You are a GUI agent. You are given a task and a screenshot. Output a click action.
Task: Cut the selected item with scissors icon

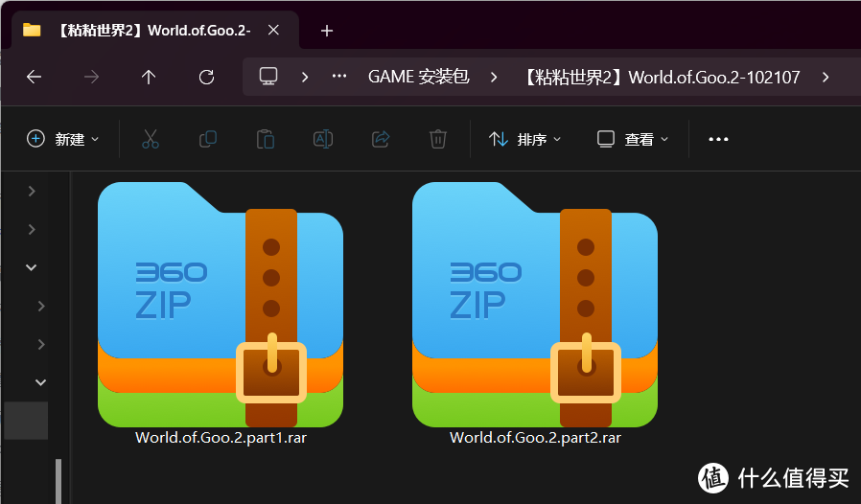click(150, 139)
